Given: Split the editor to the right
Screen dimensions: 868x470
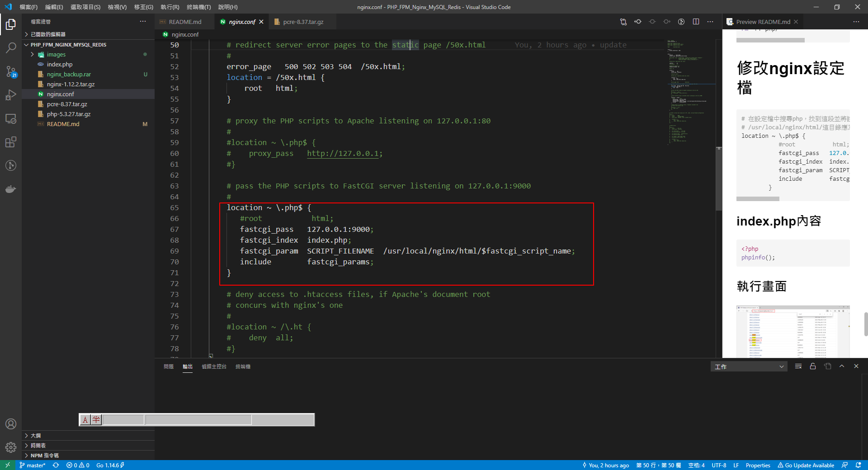Looking at the screenshot, I should 696,22.
